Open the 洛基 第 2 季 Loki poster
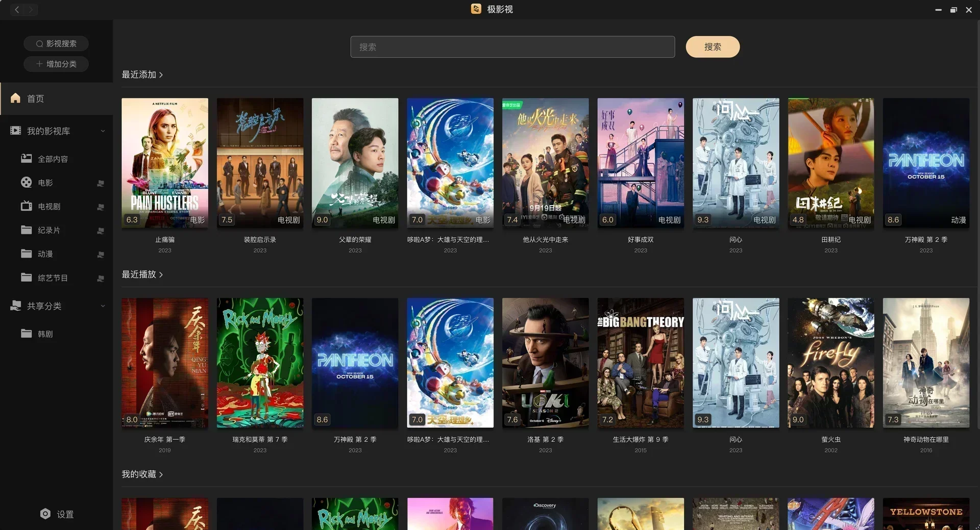 coord(546,363)
